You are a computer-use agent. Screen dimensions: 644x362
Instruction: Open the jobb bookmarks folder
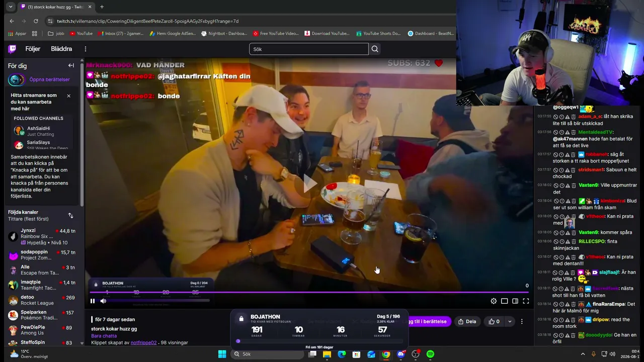click(x=56, y=34)
